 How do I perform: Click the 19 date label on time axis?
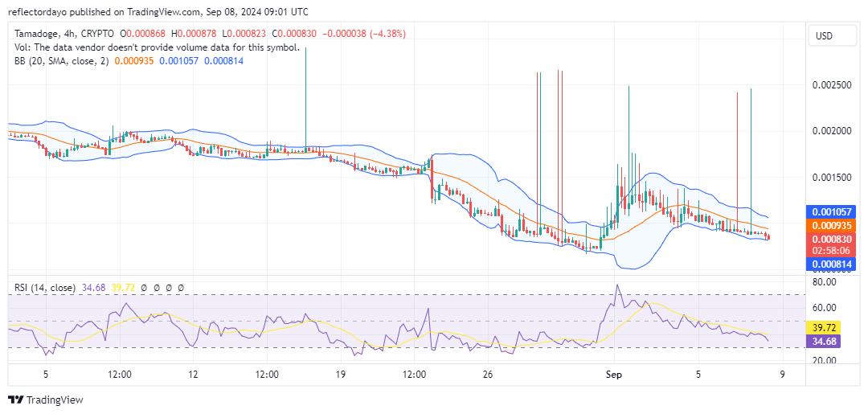[340, 375]
